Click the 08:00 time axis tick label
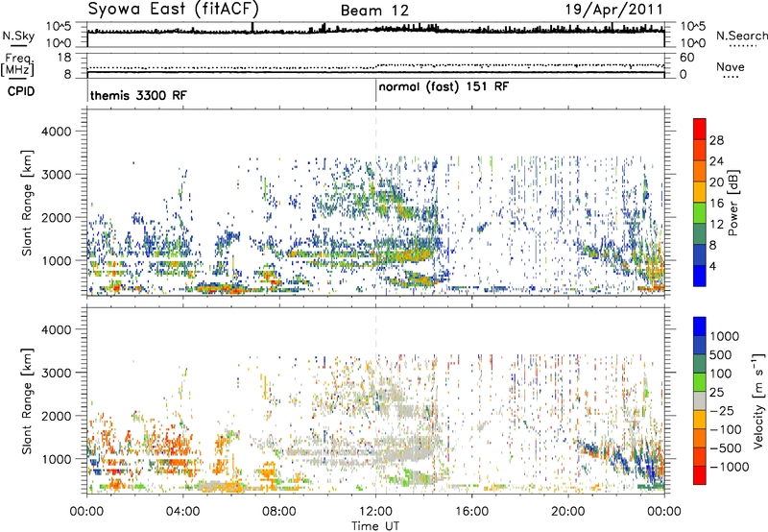This screenshot has height=532, width=768. (279, 511)
